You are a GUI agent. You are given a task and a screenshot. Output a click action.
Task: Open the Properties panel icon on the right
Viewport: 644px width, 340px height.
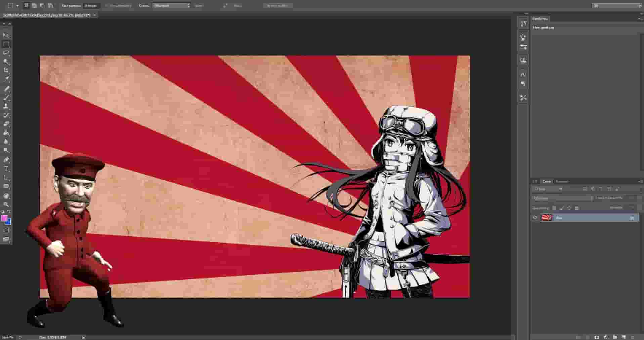tap(523, 24)
